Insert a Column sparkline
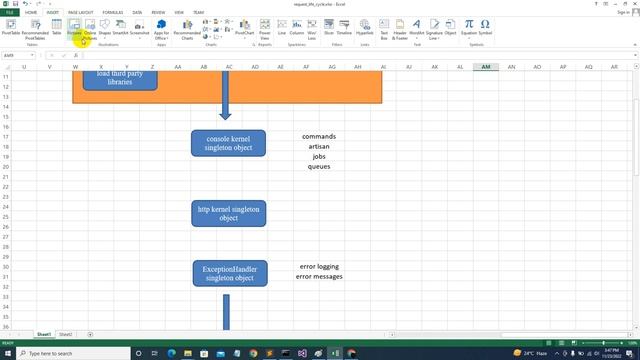Screen dimensions: 640x360 point(297,27)
